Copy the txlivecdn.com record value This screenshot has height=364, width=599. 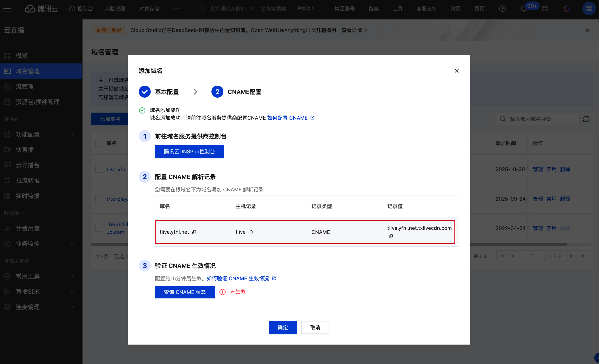coord(391,236)
